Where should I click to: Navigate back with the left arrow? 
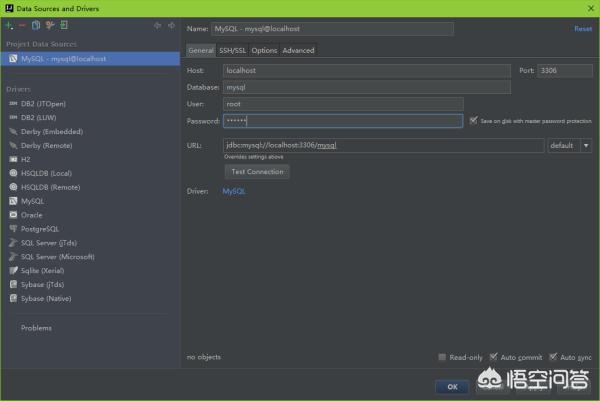pyautogui.click(x=157, y=26)
